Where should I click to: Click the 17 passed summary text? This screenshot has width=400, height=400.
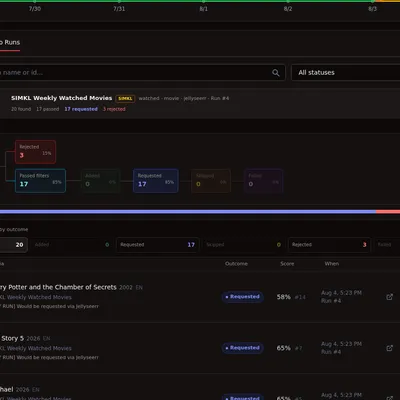48,109
